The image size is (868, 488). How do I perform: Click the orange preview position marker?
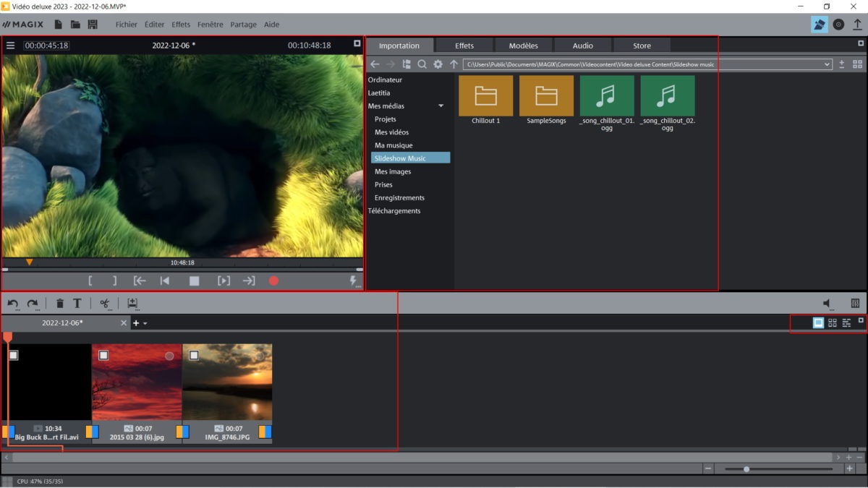tap(29, 262)
